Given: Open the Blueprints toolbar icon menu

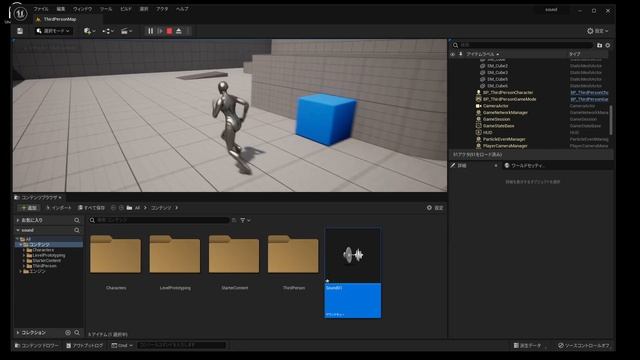Looking at the screenshot, I should pyautogui.click(x=108, y=31).
